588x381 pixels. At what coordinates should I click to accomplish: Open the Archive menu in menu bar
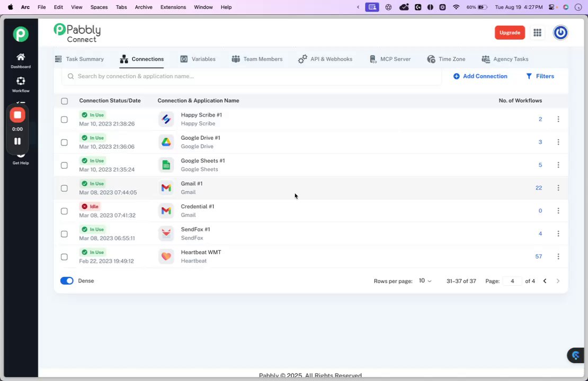tap(144, 7)
